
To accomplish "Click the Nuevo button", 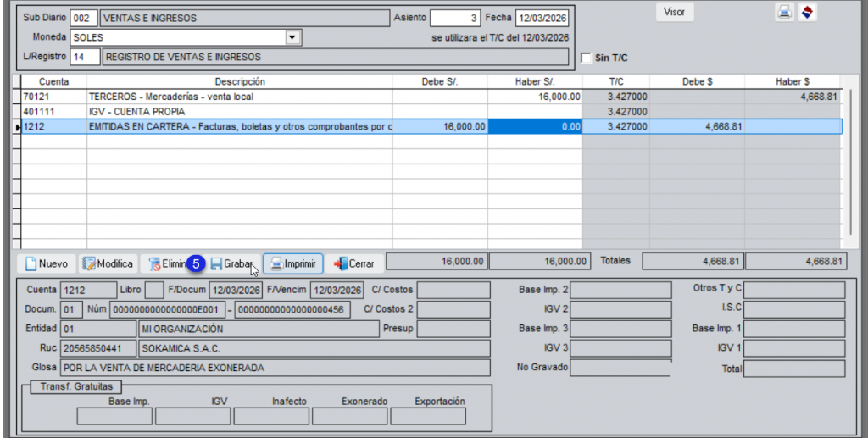I will [x=47, y=263].
